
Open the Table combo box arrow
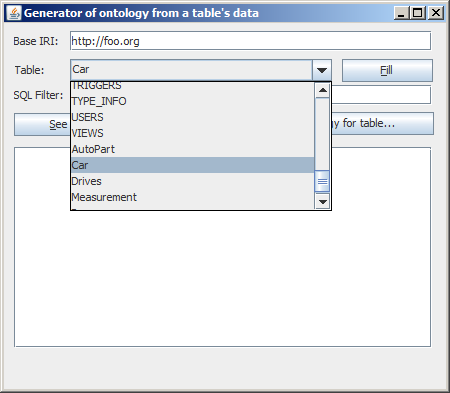pyautogui.click(x=322, y=70)
